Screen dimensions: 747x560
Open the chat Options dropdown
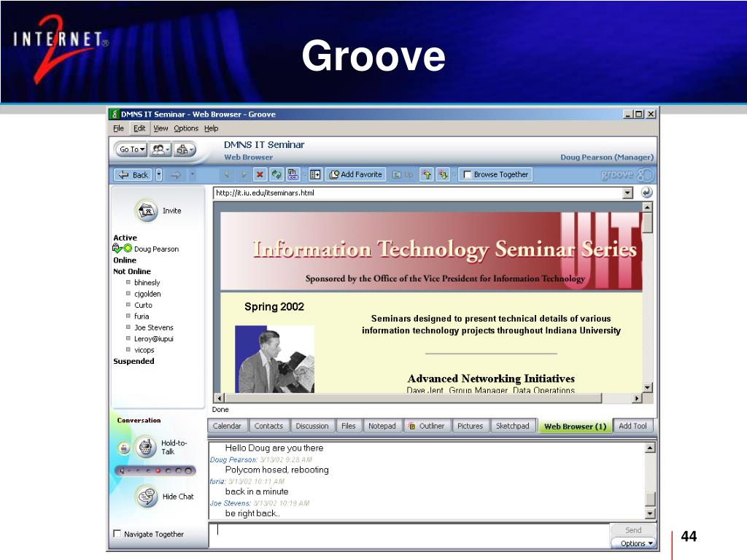click(x=634, y=543)
